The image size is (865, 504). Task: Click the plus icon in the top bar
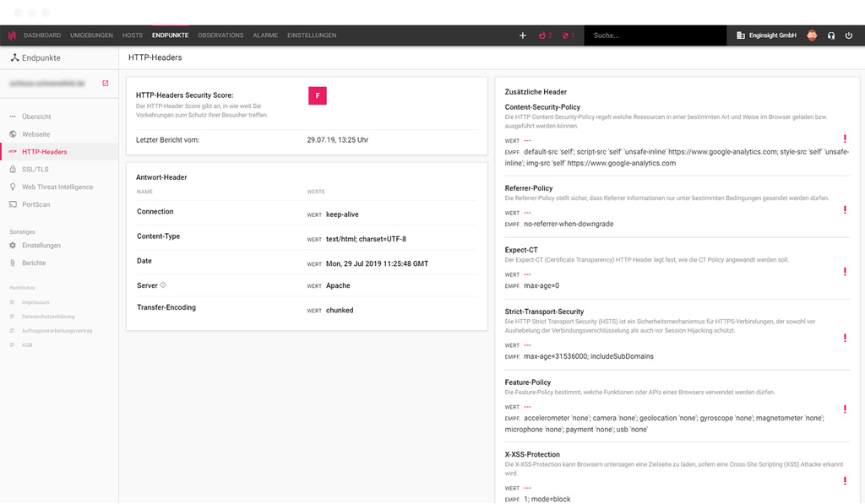coord(522,35)
